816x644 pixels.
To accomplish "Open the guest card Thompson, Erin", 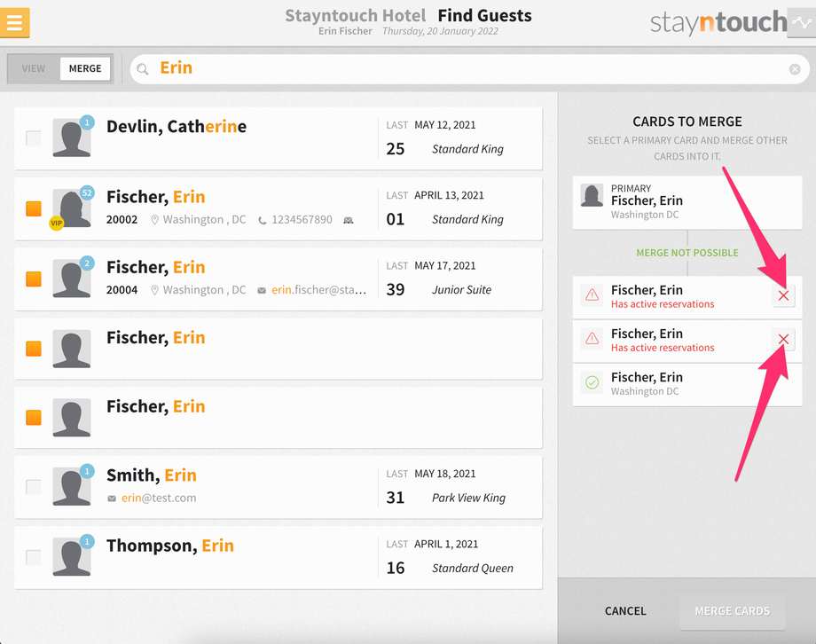I will click(279, 558).
